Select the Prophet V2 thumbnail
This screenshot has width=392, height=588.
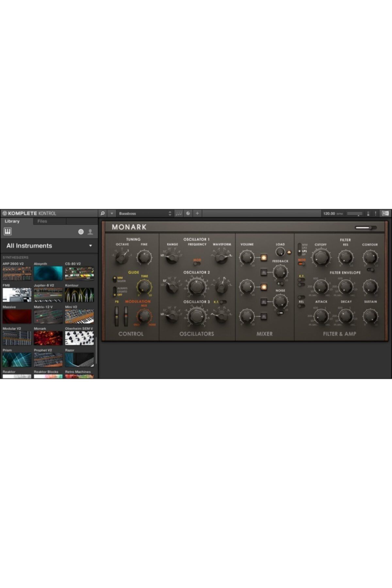[x=48, y=360]
